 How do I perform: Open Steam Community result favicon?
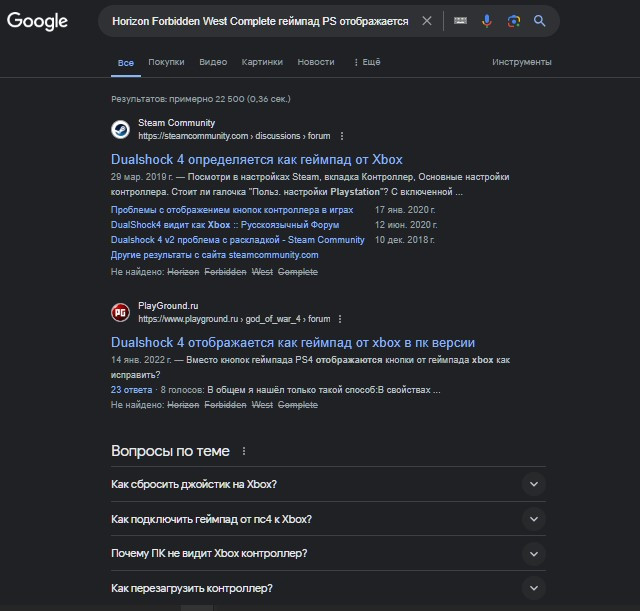pos(120,129)
